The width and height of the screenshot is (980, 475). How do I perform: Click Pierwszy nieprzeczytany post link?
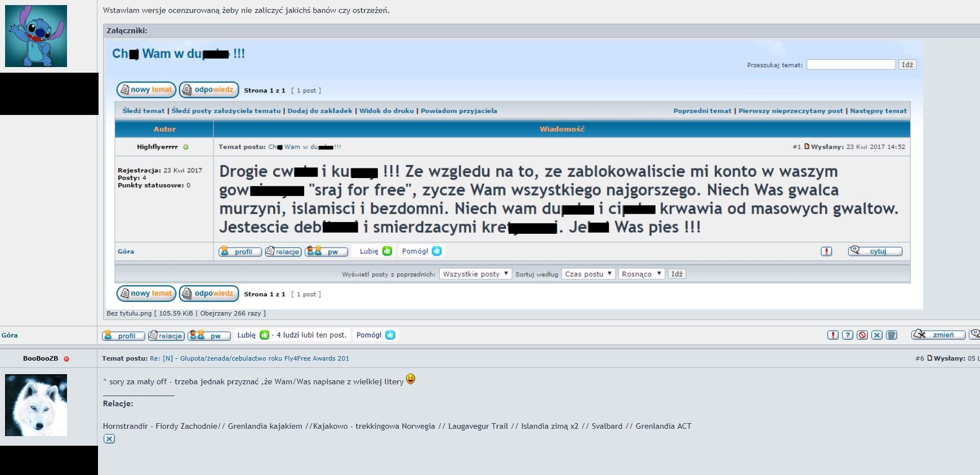(x=791, y=111)
